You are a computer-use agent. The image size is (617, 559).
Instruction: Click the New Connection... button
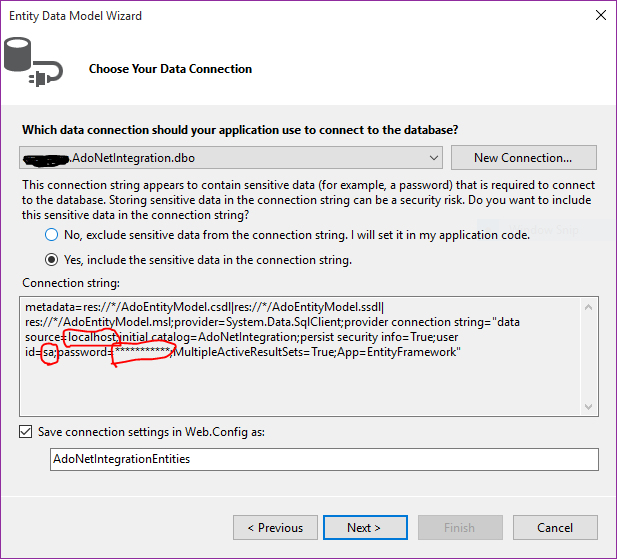tap(523, 158)
